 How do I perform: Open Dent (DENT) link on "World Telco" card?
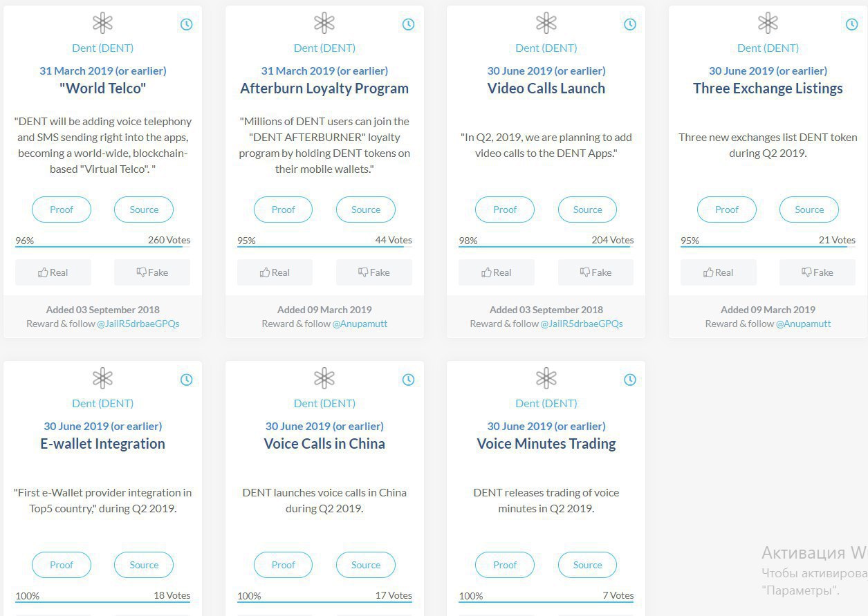pos(102,48)
